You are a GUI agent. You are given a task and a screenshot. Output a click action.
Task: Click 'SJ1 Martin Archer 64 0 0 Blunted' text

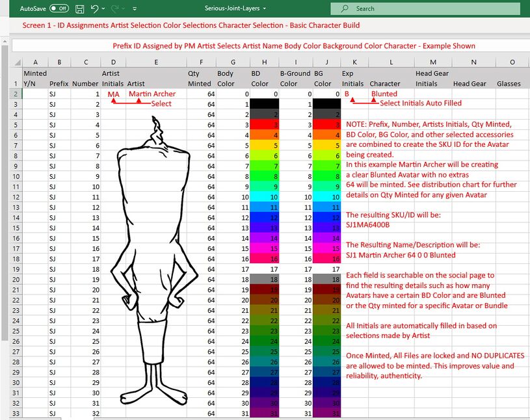(401, 255)
